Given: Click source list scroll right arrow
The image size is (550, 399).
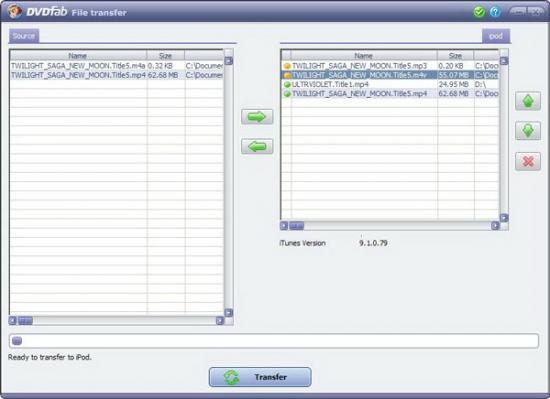Looking at the screenshot, I should (220, 320).
